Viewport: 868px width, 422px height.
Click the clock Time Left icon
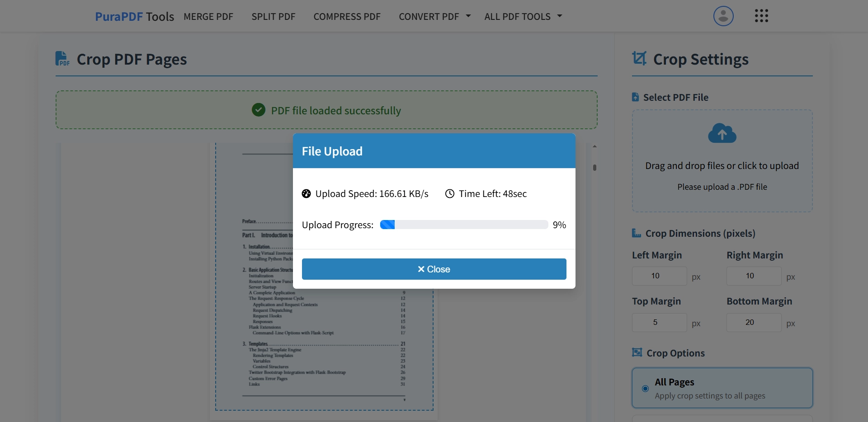pyautogui.click(x=449, y=194)
